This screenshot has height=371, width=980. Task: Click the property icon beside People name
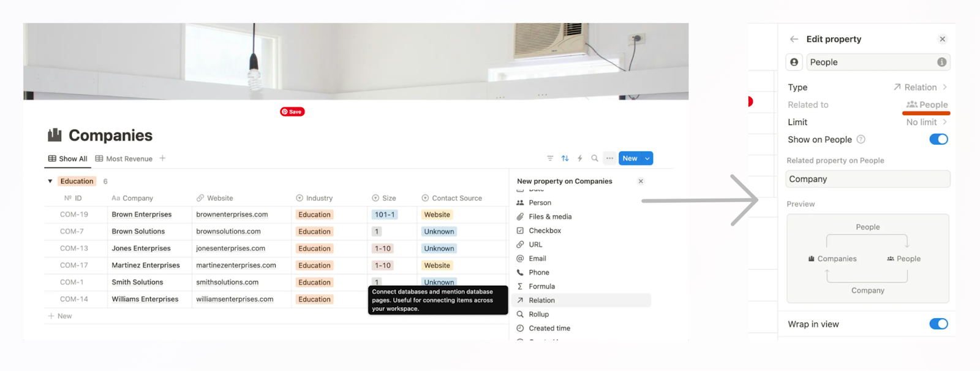point(794,62)
